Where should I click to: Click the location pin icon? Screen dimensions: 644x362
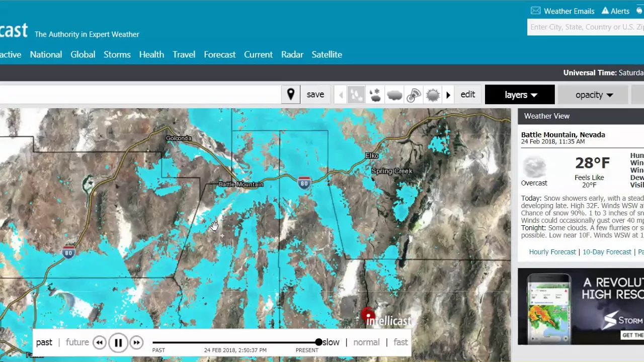pyautogui.click(x=291, y=95)
